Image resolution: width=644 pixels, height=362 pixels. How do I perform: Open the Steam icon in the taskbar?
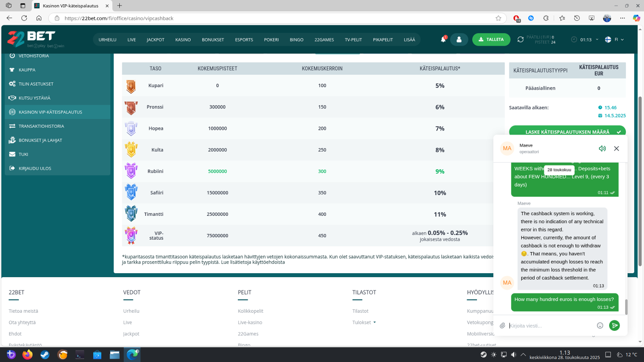(x=45, y=355)
